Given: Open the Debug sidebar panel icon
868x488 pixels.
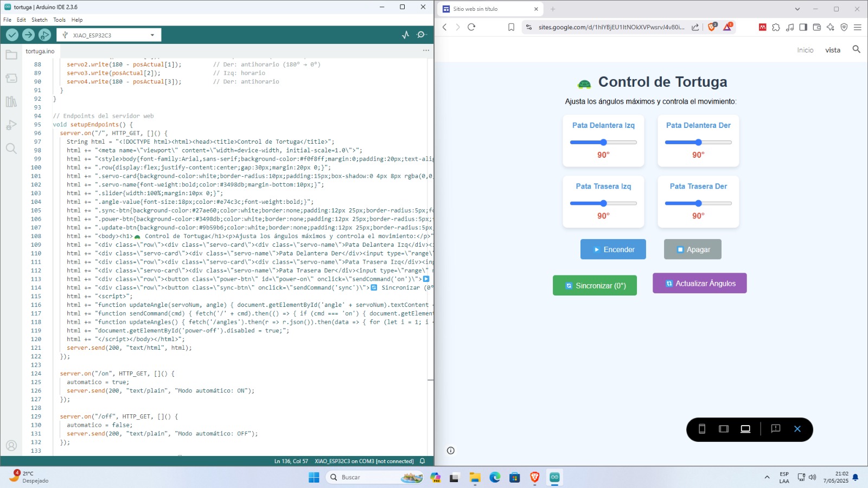Looking at the screenshot, I should (x=11, y=125).
